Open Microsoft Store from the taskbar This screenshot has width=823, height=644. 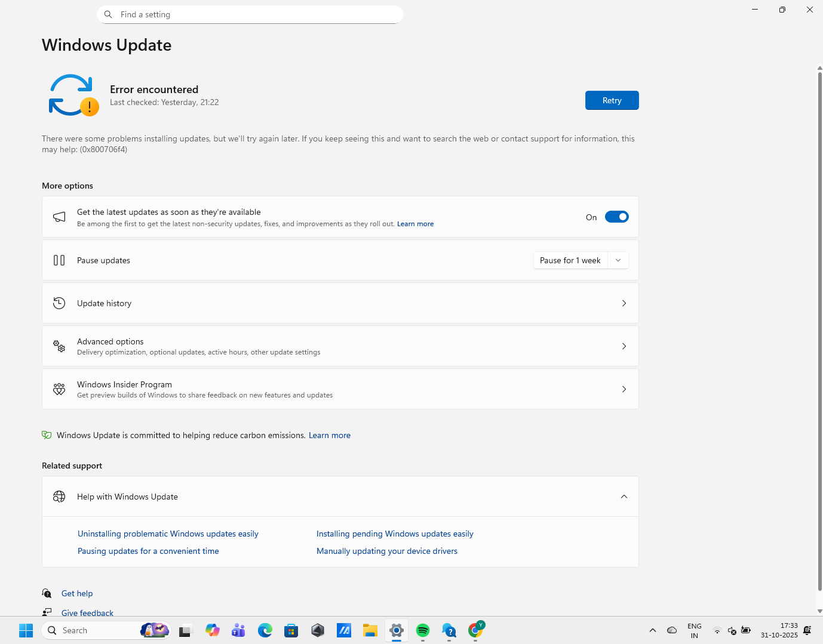click(x=291, y=630)
